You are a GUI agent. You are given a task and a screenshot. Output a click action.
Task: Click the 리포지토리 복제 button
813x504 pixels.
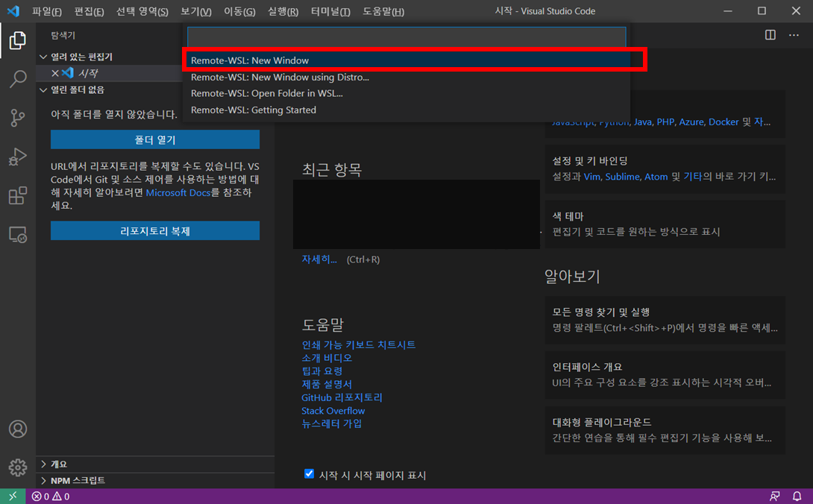pyautogui.click(x=155, y=230)
